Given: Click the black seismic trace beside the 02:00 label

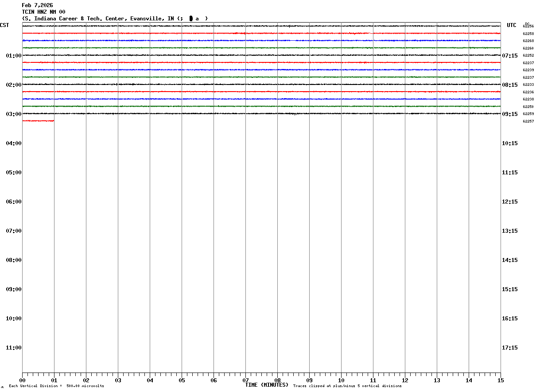Looking at the screenshot, I should 261,85.
